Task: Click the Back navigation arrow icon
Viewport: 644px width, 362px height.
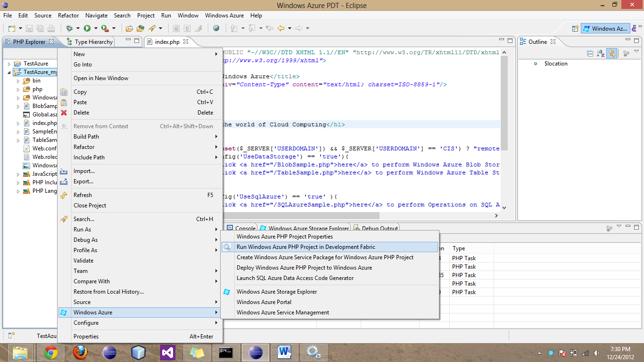Action: (281, 28)
